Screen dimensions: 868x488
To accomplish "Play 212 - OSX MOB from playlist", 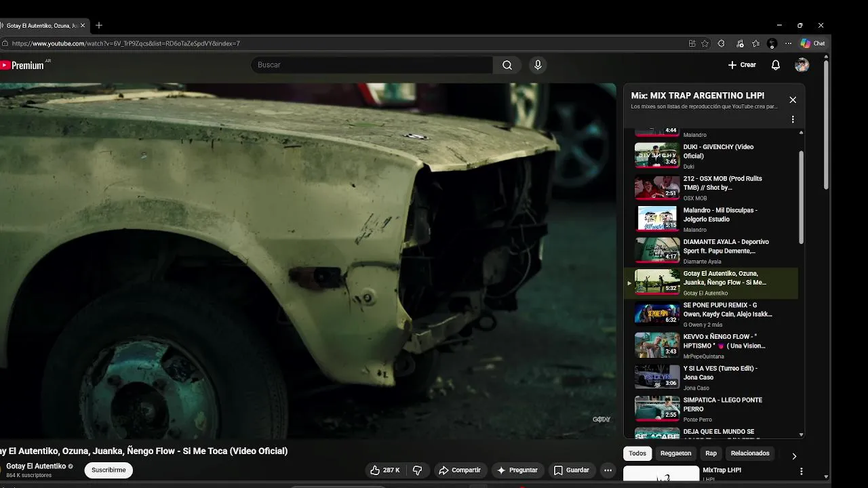I will pyautogui.click(x=711, y=188).
